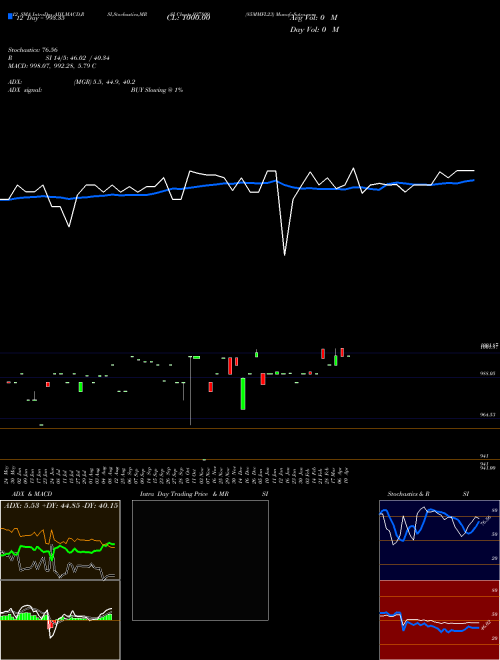Viewport: 500px width, 660px height.
Task: Click the deepest dip of the white price line
Action: coord(285,254)
